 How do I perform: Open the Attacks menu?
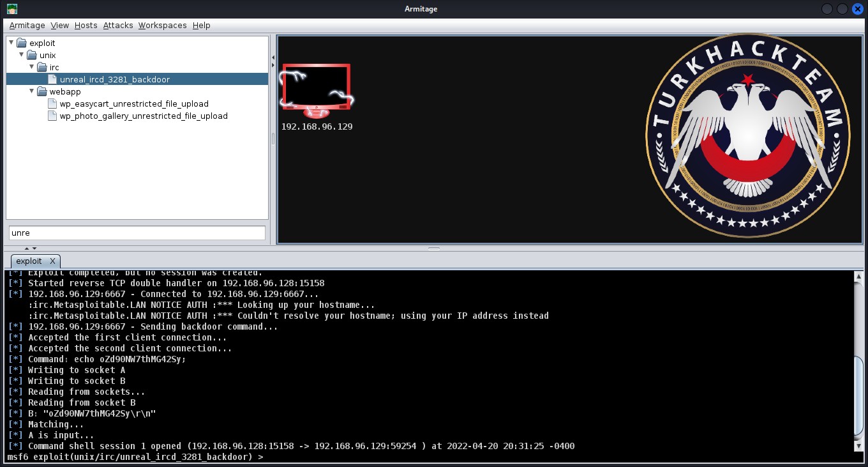pos(118,26)
